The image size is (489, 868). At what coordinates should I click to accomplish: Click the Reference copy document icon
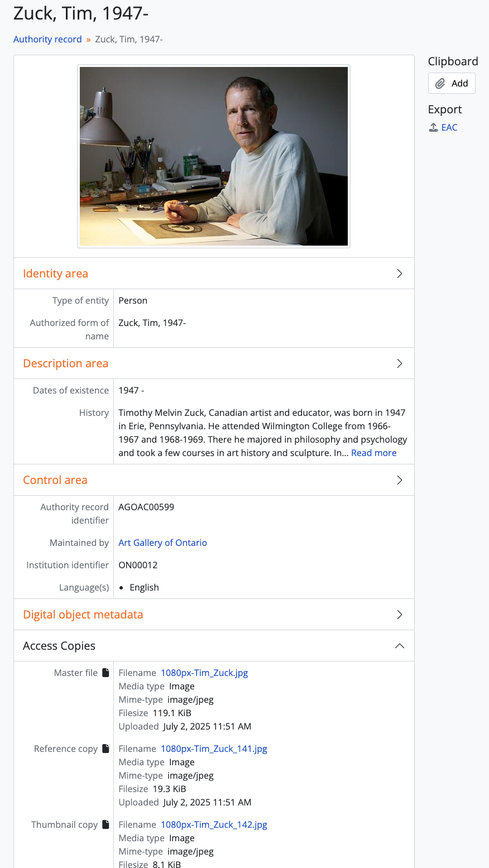click(106, 749)
